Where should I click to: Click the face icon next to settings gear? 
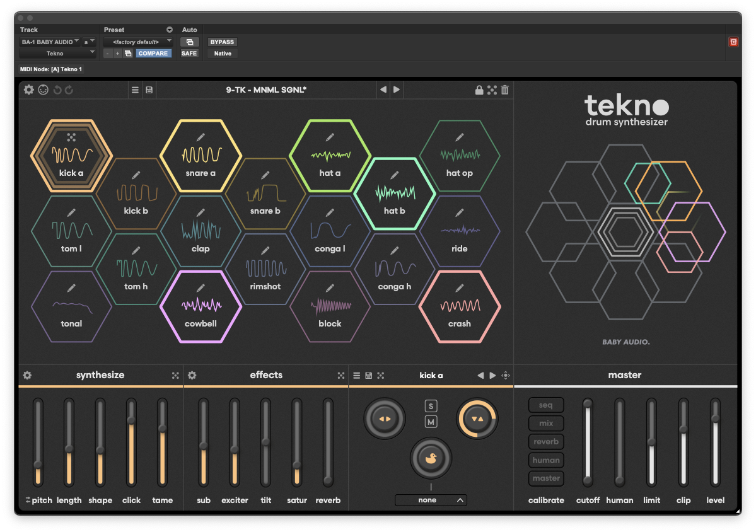[44, 90]
